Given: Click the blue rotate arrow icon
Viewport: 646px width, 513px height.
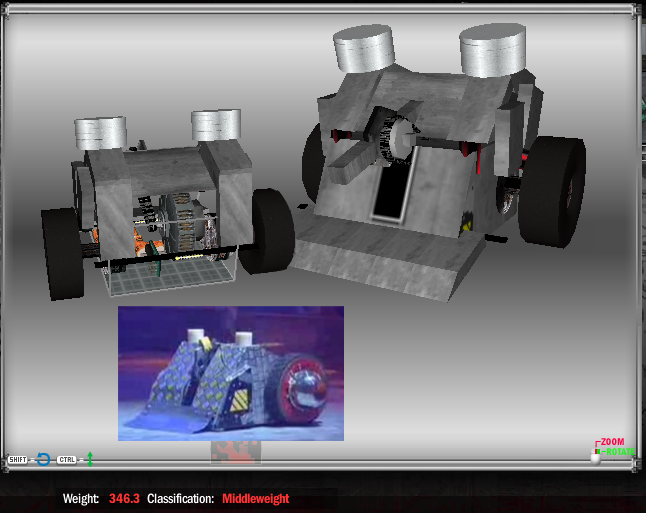Looking at the screenshot, I should (43, 459).
